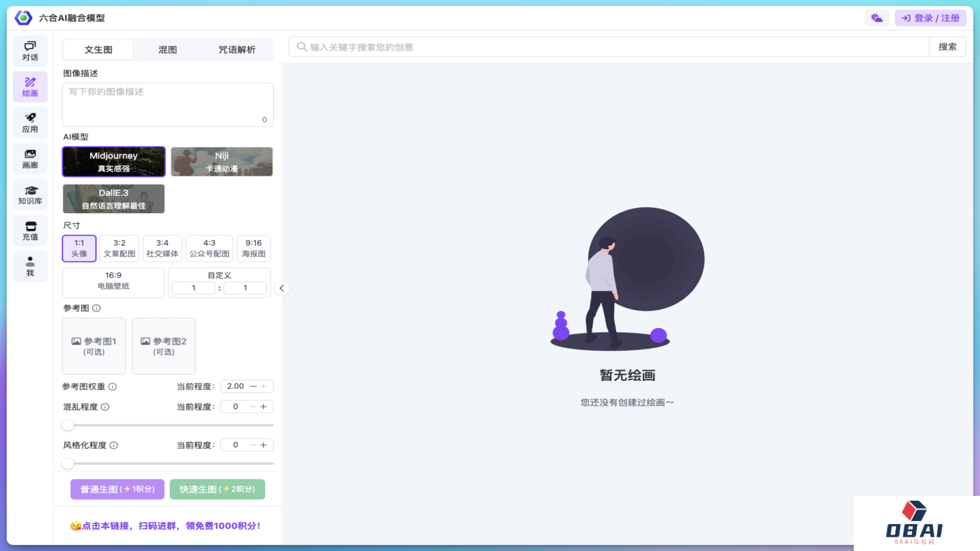980x551 pixels.
Task: Click the 领免费1000积分 link
Action: pos(166,525)
